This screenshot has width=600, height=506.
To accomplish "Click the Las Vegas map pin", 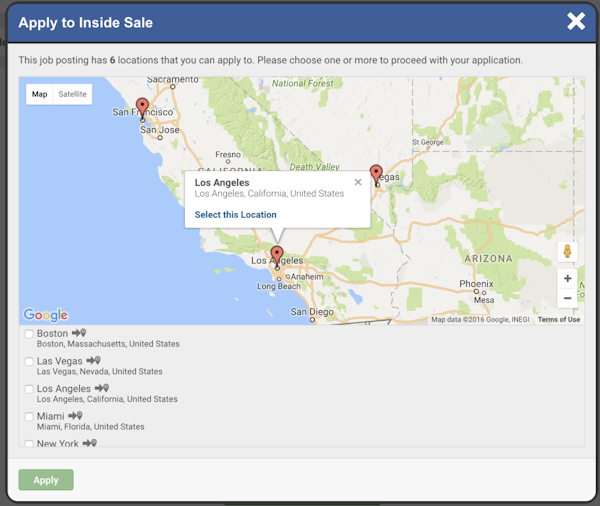I will tap(376, 174).
